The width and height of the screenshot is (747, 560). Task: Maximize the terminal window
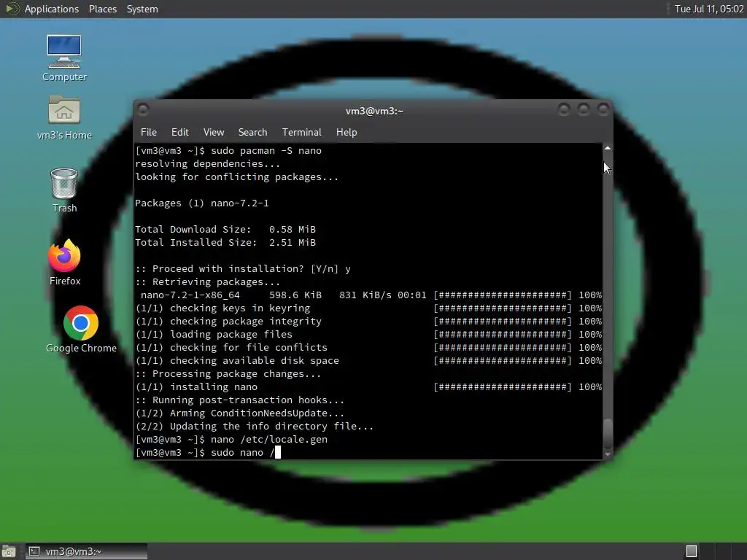(x=583, y=110)
